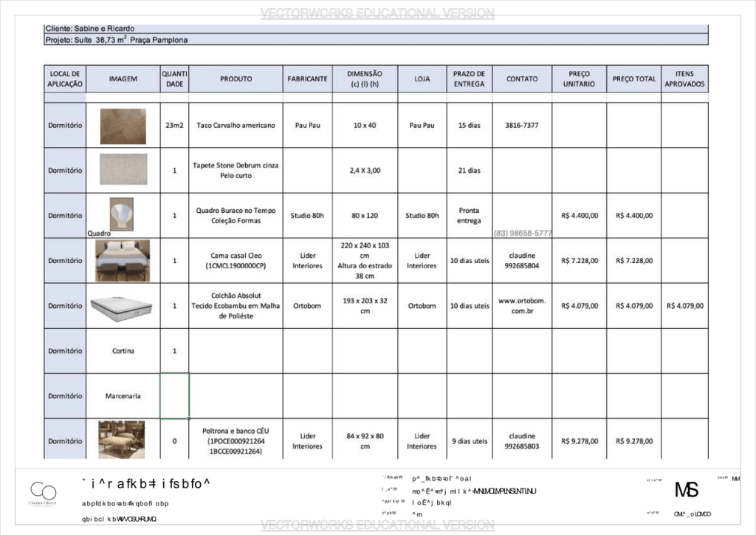Click the 'Projeto: Suíte 38,73 m² Praça Pamplona' line
Screen dimensions: 756x535
pyautogui.click(x=376, y=40)
